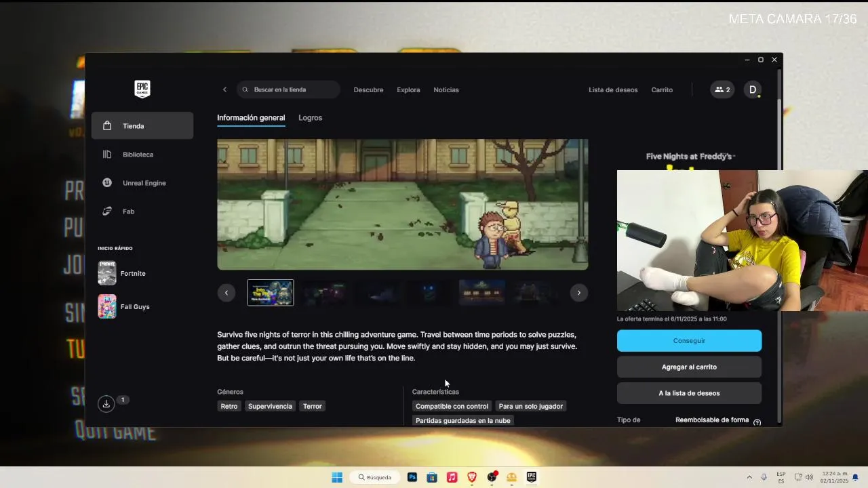Click the taskbar Búsqueda search box

[x=376, y=477]
